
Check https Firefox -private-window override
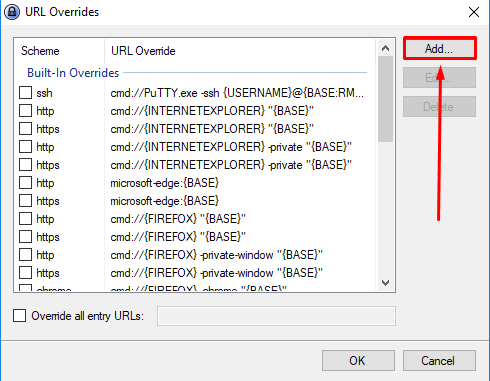[x=26, y=273]
